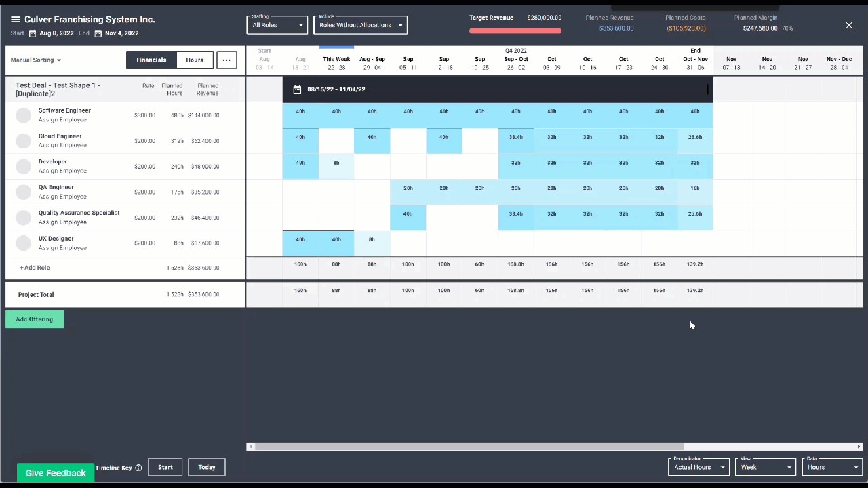
Task: Click the Nov 4, 2022 end date
Action: (x=122, y=33)
